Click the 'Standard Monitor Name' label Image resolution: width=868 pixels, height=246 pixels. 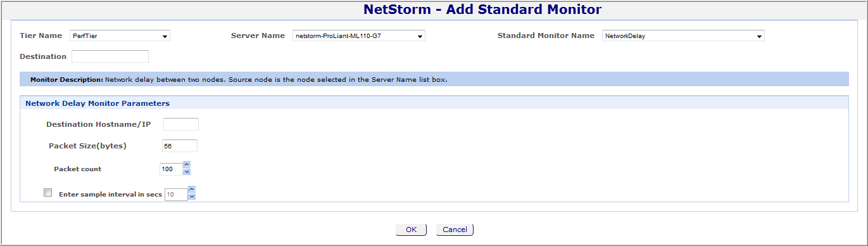point(546,36)
